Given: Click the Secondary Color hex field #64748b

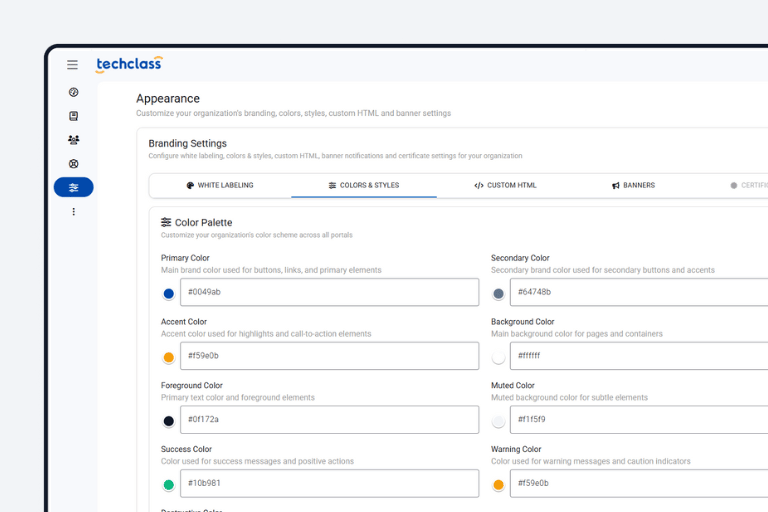Looking at the screenshot, I should [x=639, y=292].
